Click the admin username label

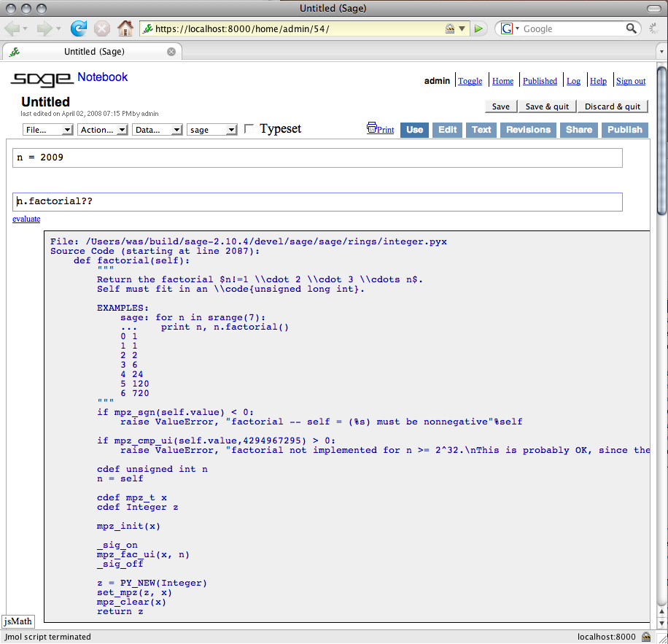tap(437, 81)
